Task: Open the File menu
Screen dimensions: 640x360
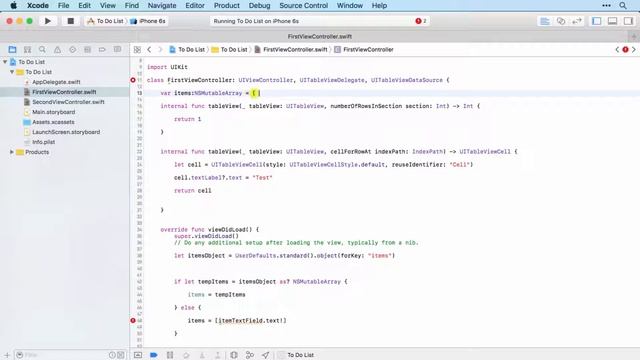Action: [x=63, y=5]
